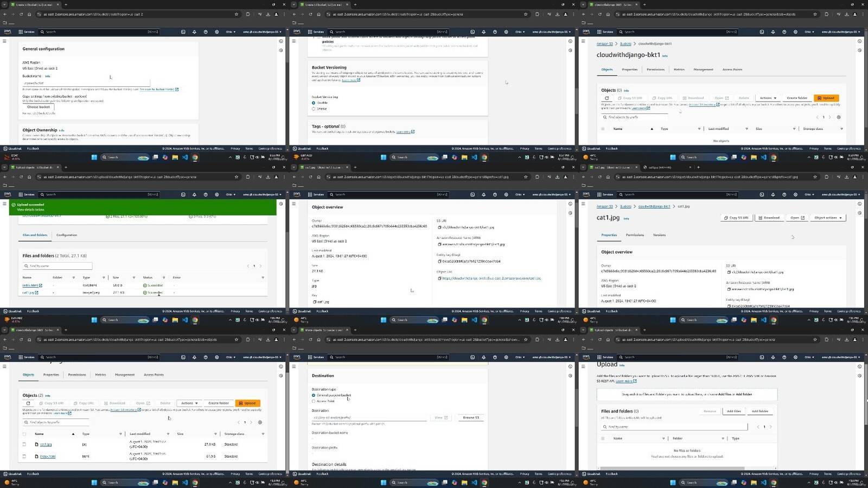Click the Upload succeeded green banner
Screen dimensions: 868x488
click(x=143, y=207)
